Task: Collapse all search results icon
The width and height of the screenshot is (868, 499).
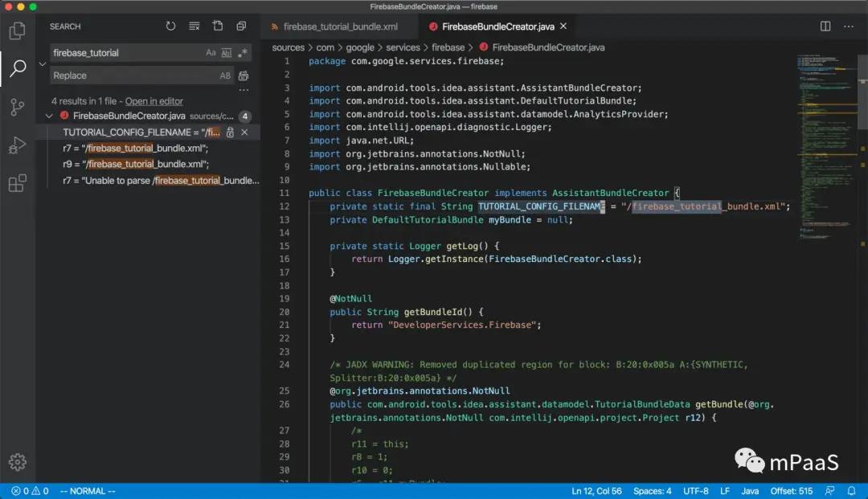Action: (241, 27)
